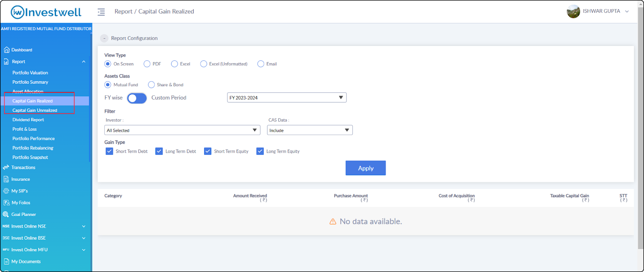Open the Investor All Selected dropdown
This screenshot has height=272, width=644.
coord(182,130)
